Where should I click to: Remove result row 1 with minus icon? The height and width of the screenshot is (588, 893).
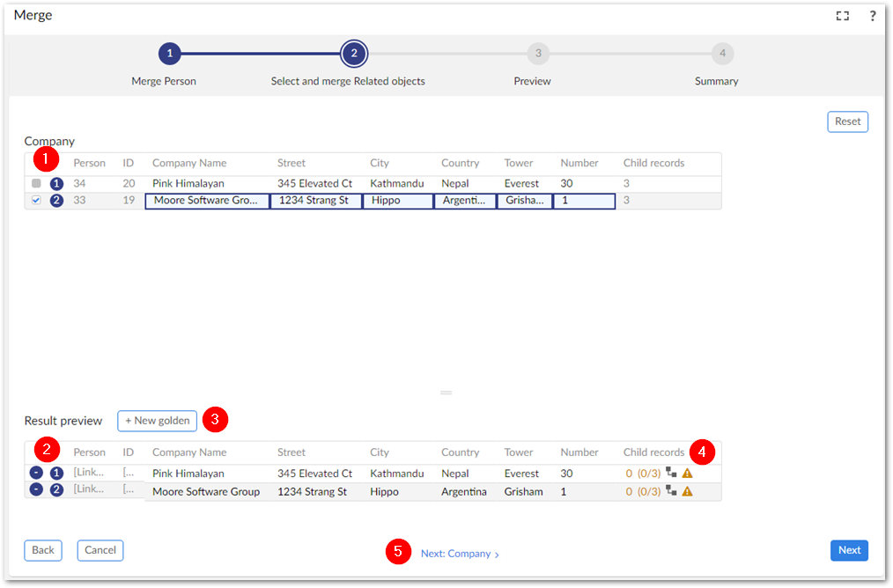(x=36, y=473)
